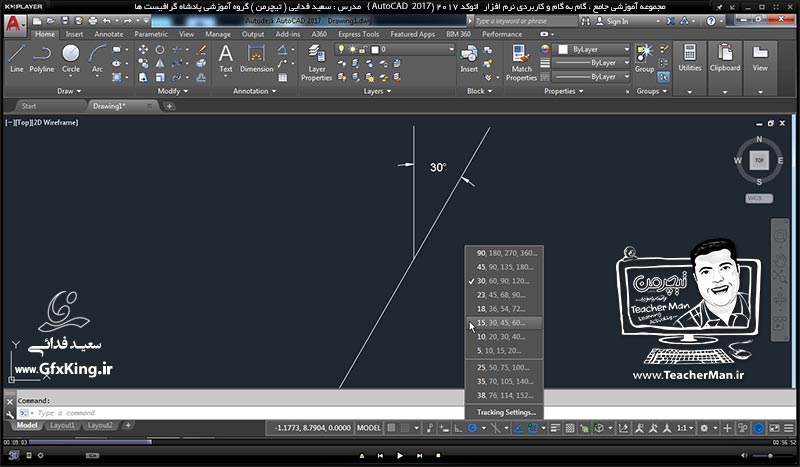This screenshot has width=800, height=467.
Task: Click the video player progress bar
Action: pos(399,442)
